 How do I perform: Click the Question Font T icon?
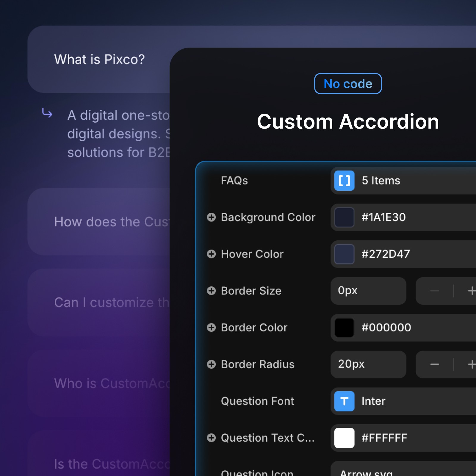click(344, 401)
